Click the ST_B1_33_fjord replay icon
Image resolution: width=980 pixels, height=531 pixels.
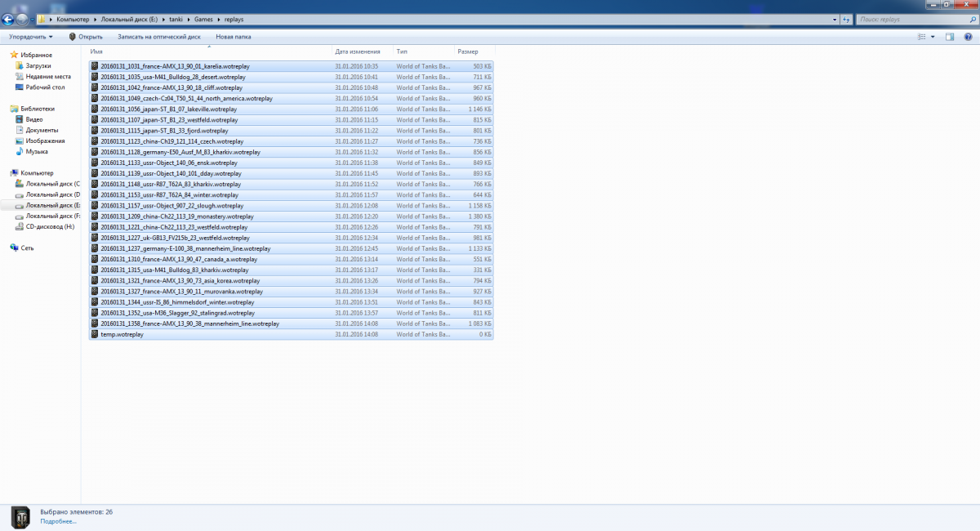[x=95, y=131]
